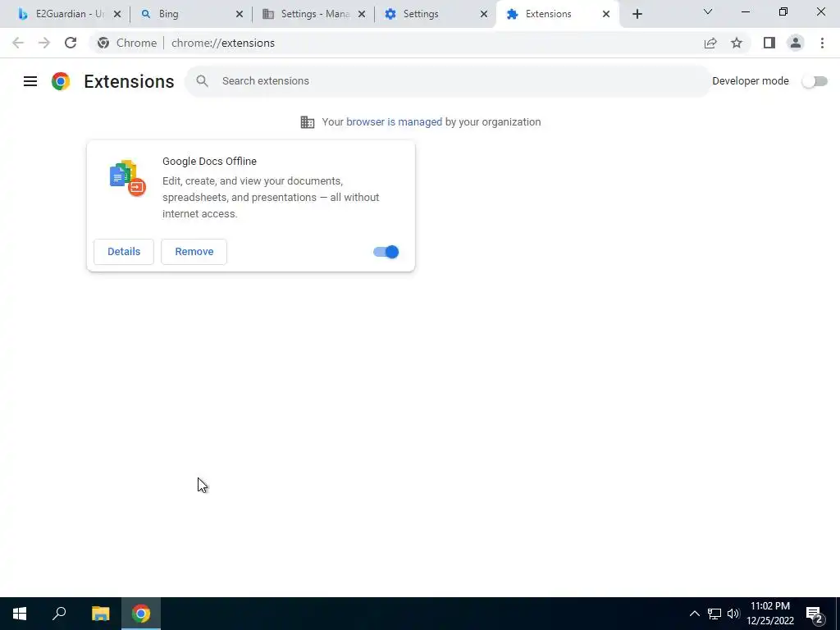Viewport: 840px width, 630px height.
Task: Click into the Search extensions field
Action: pyautogui.click(x=449, y=81)
